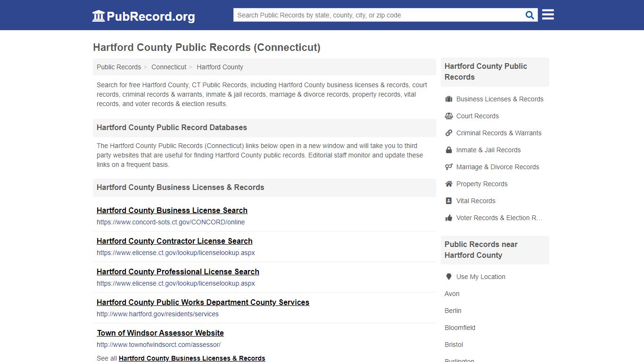Open the hamburger menu icon

point(548,15)
